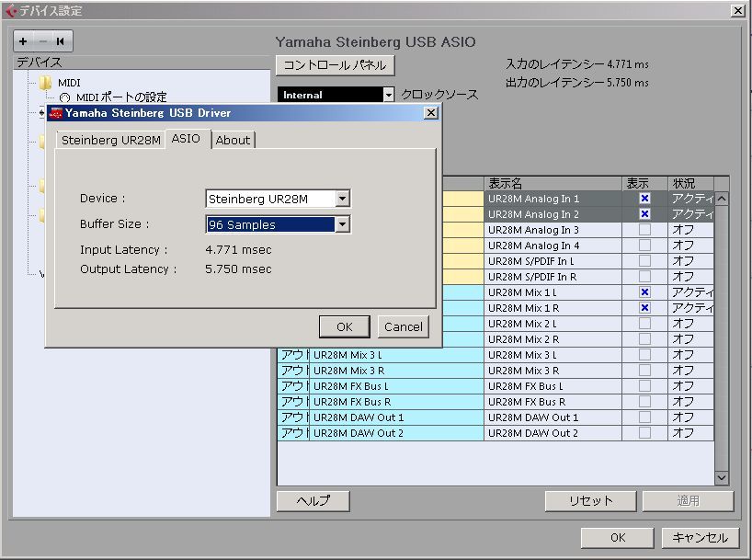The width and height of the screenshot is (752, 560).
Task: Enable the 表示 checkbox for UR28M Analog In 3
Action: [x=644, y=231]
